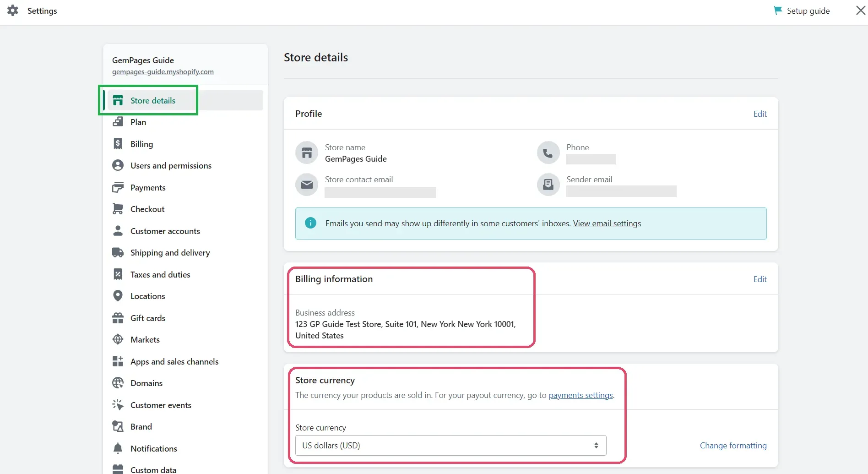This screenshot has width=868, height=474.
Task: Click the Brand icon in sidebar
Action: [118, 426]
